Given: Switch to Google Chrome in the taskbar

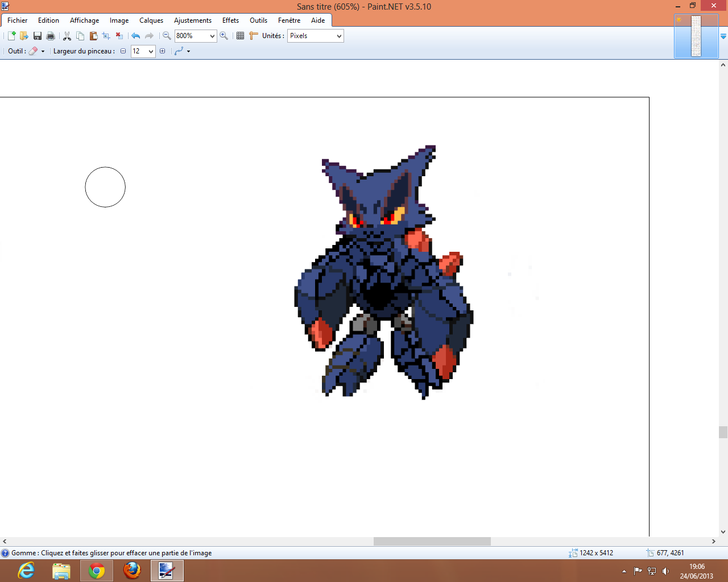Looking at the screenshot, I should point(97,571).
